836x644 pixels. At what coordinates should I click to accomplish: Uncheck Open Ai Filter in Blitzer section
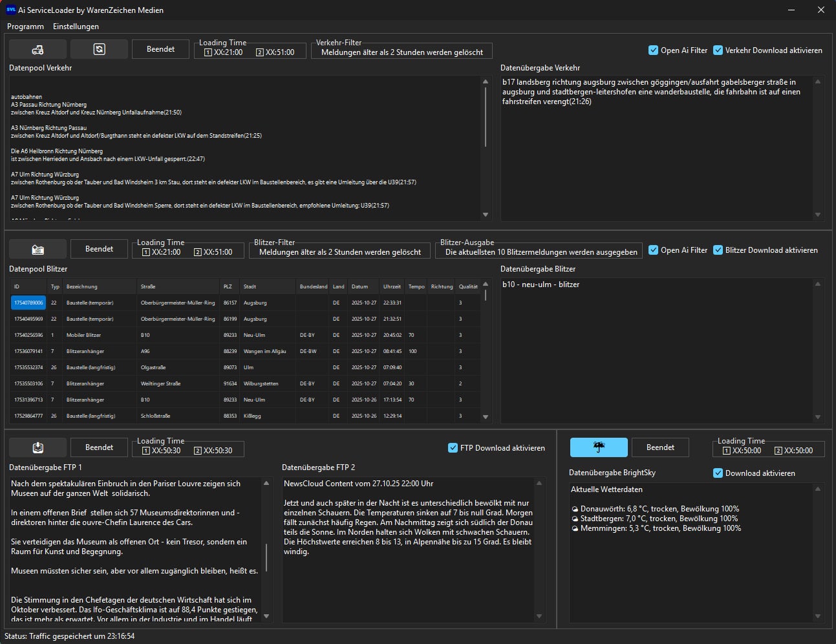coord(653,250)
